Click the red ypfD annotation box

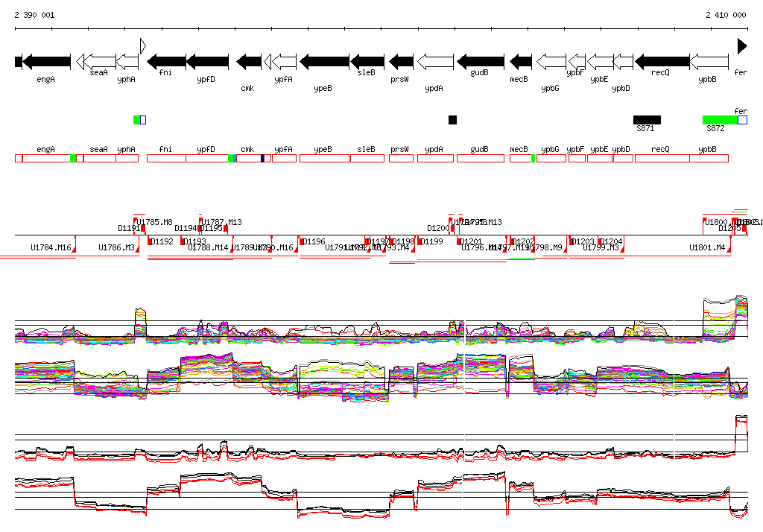pyautogui.click(x=207, y=158)
